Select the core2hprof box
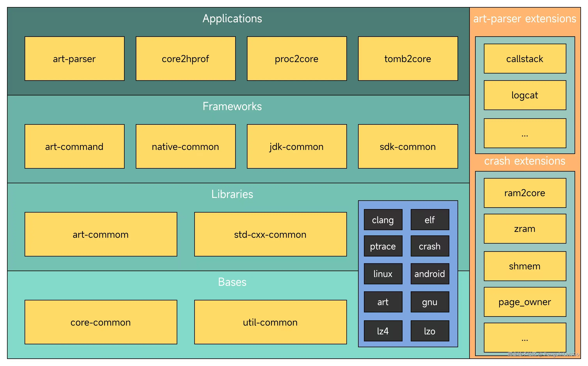 tap(185, 59)
